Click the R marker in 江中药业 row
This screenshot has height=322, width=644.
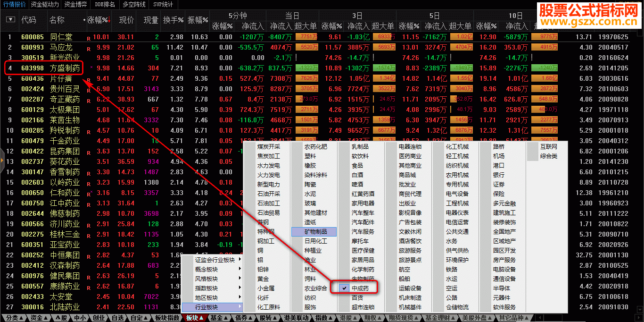[x=88, y=204]
